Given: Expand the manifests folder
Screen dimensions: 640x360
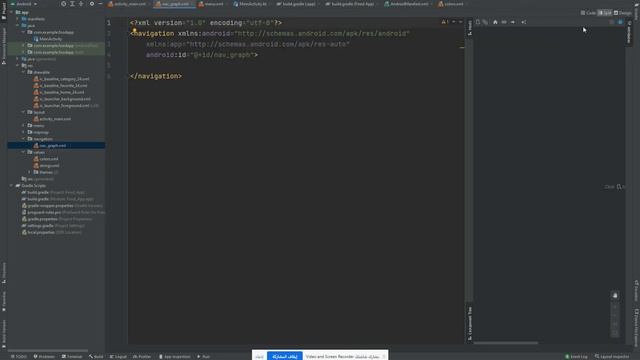Looking at the screenshot, I should 18,19.
